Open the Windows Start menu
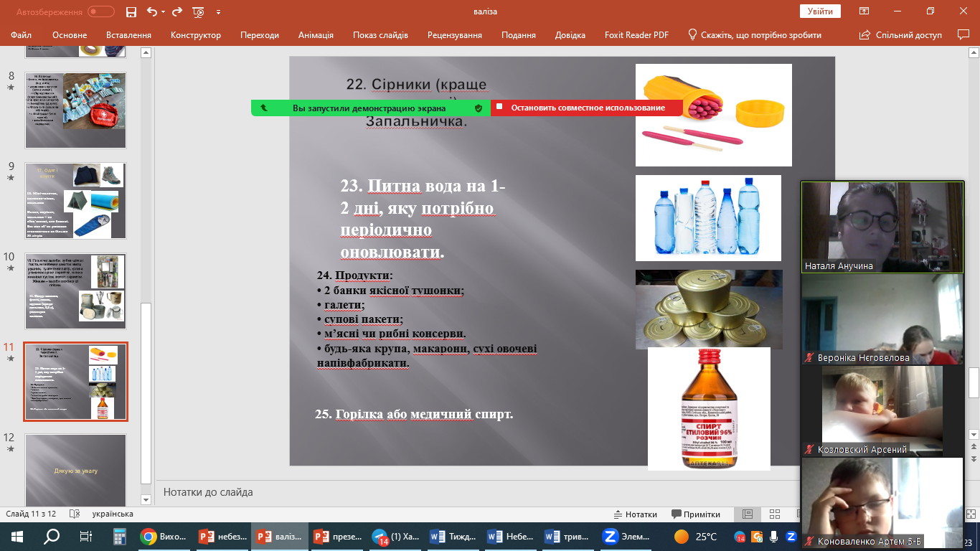980x551 pixels. (17, 536)
